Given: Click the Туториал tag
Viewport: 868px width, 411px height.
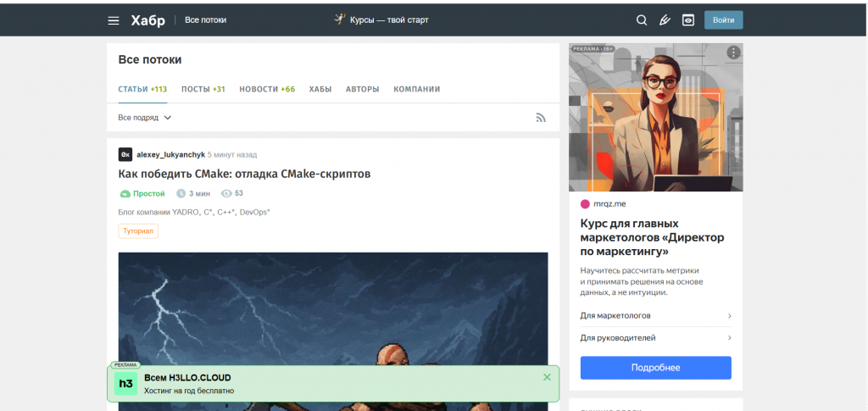Looking at the screenshot, I should [138, 231].
